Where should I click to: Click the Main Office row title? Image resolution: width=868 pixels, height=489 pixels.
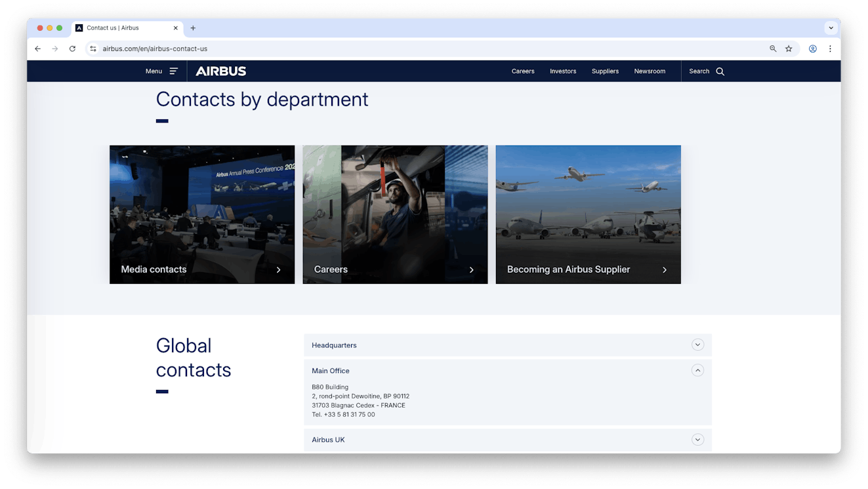(331, 370)
